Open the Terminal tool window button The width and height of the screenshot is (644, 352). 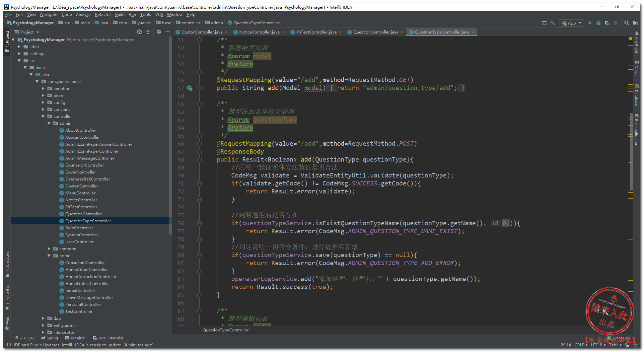(75, 338)
